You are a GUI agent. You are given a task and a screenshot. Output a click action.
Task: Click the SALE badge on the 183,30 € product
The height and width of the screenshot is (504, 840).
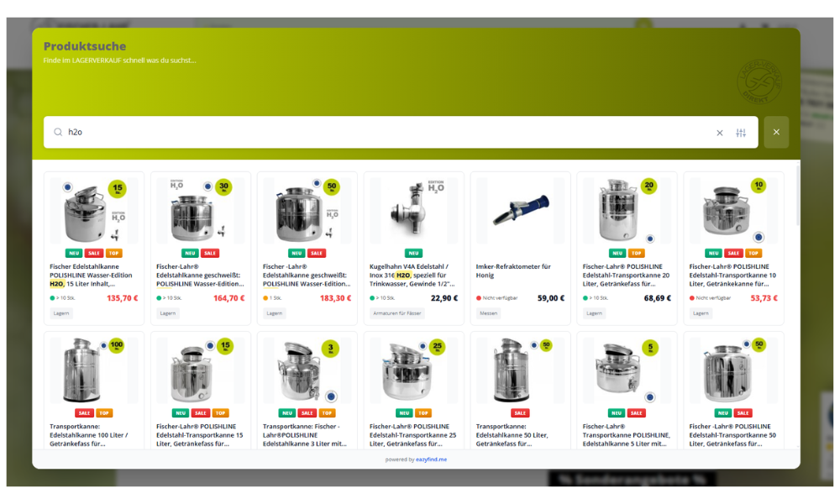[317, 253]
